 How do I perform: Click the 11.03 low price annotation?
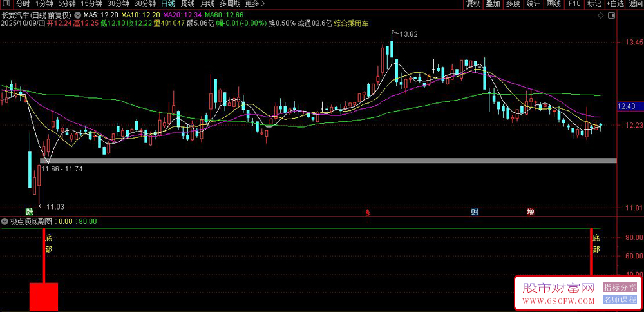click(55, 207)
